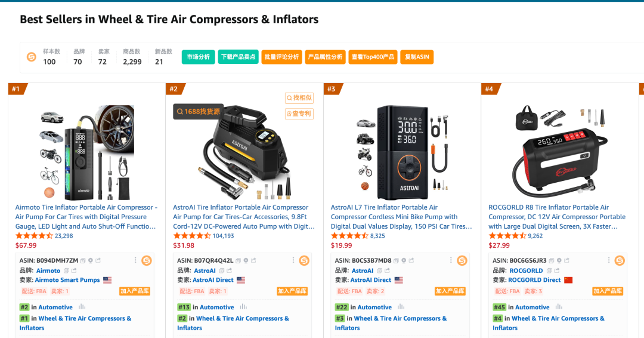This screenshot has width=644, height=338.
Task: Click the location pin icon beside ASIN B0CS3B7MD8
Action: click(404, 260)
